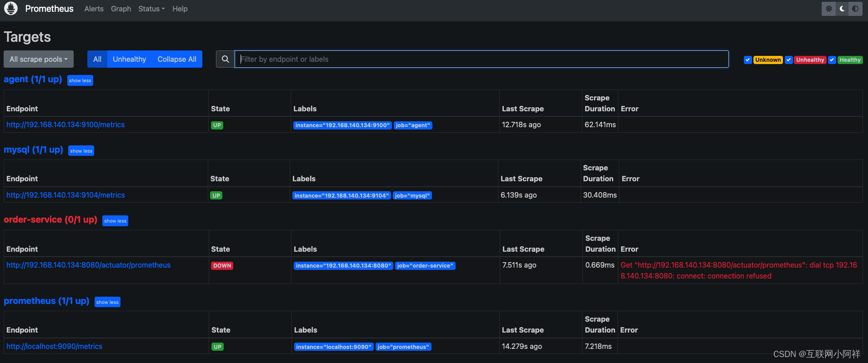Image resolution: width=868 pixels, height=363 pixels.
Task: Click the 7.218ms scrape duration value
Action: click(598, 346)
